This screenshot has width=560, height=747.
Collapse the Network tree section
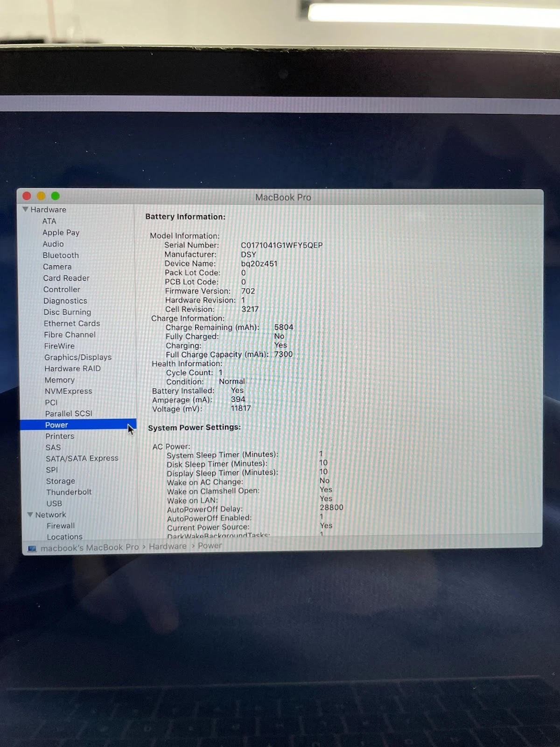pos(30,514)
